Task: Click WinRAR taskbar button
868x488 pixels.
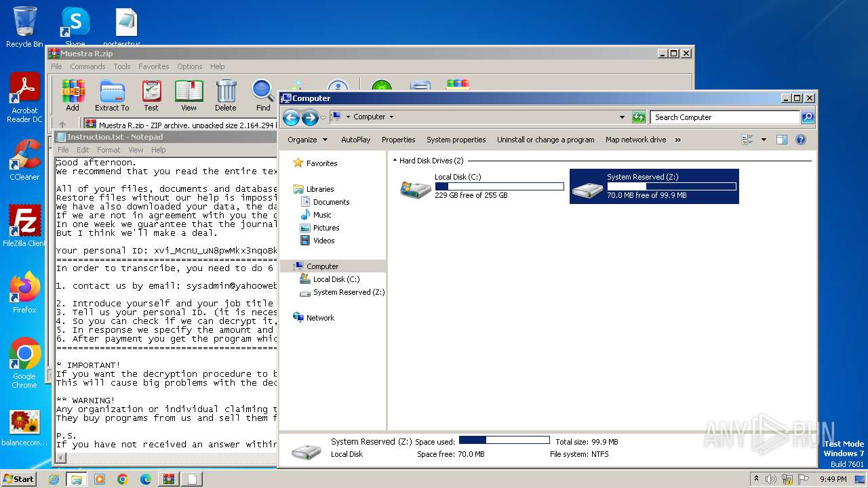Action: (168, 479)
